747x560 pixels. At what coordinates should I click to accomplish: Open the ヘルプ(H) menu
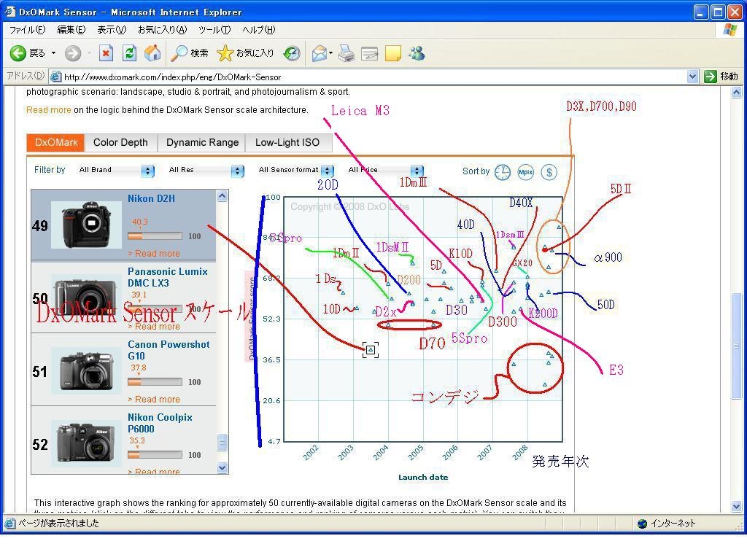click(259, 29)
